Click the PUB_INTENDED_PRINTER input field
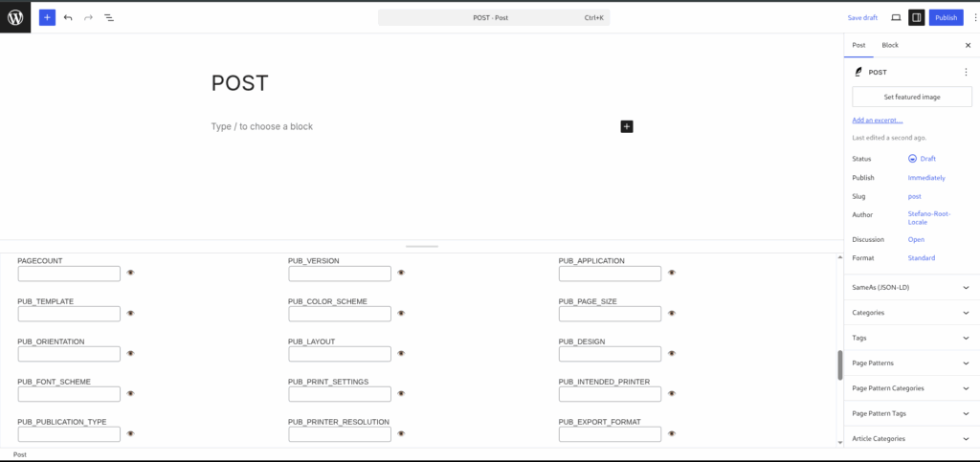The width and height of the screenshot is (980, 462). click(610, 394)
